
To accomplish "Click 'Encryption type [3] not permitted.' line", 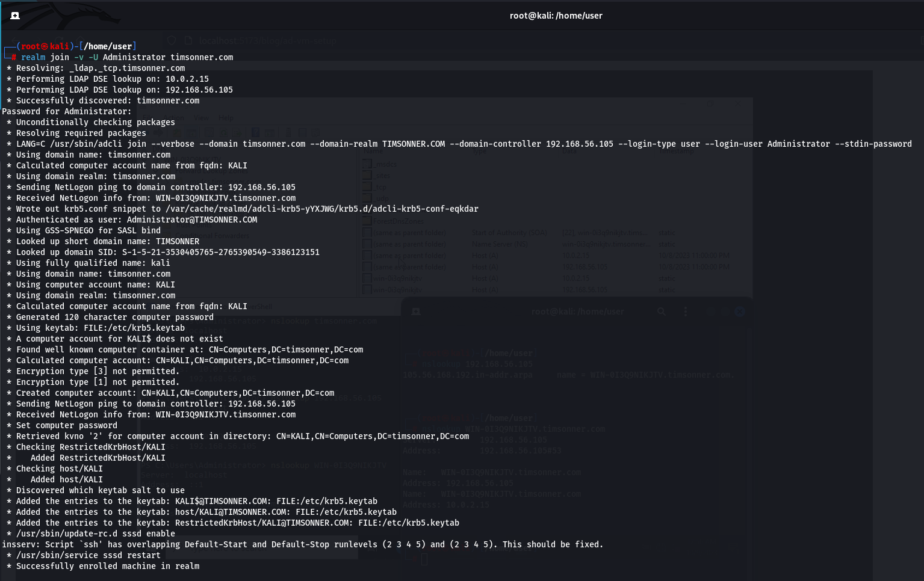I will click(93, 371).
